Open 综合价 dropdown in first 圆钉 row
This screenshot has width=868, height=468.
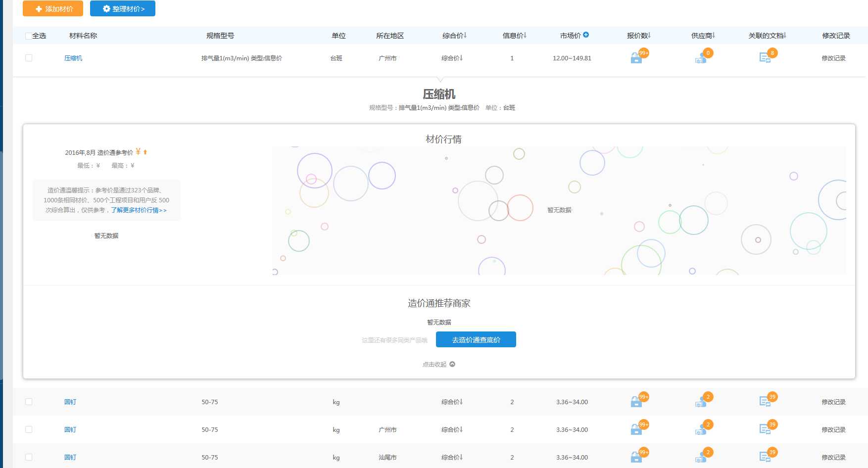(452, 402)
